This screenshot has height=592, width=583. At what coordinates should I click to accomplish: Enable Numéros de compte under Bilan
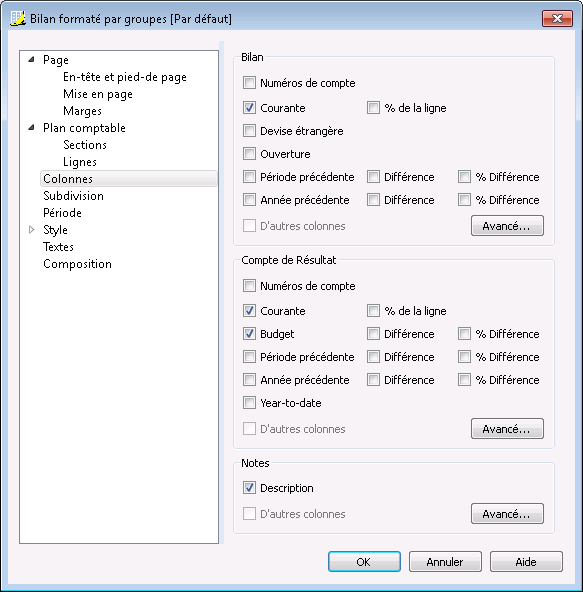[x=249, y=83]
